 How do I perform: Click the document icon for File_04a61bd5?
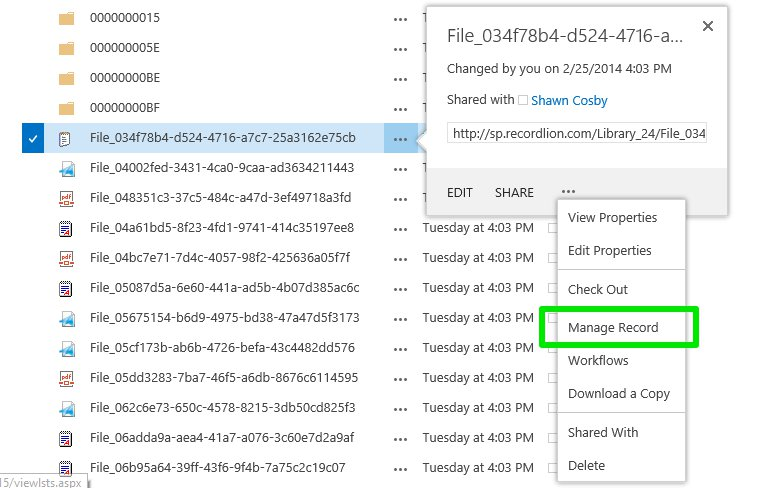click(x=66, y=228)
